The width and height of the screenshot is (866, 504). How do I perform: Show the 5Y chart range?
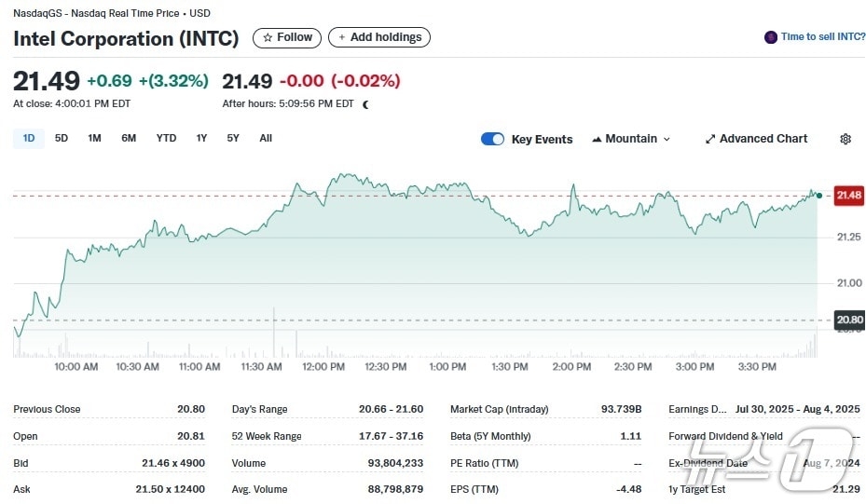[x=233, y=138]
